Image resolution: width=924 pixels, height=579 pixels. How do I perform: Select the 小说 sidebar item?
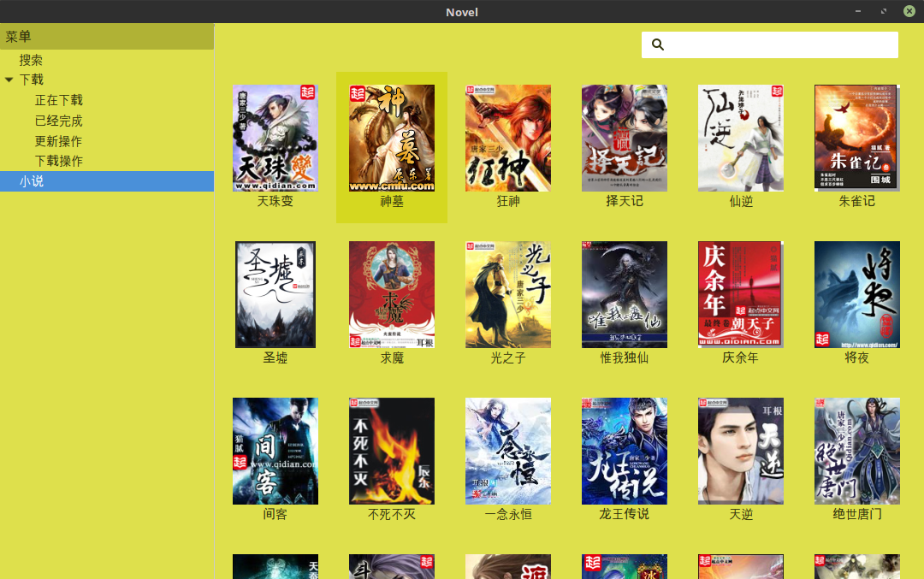[107, 181]
